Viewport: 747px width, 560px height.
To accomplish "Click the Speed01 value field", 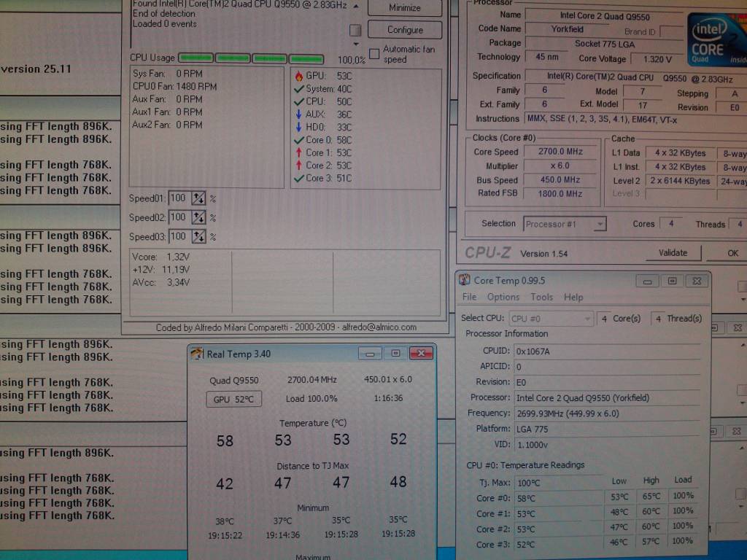I will (x=179, y=198).
